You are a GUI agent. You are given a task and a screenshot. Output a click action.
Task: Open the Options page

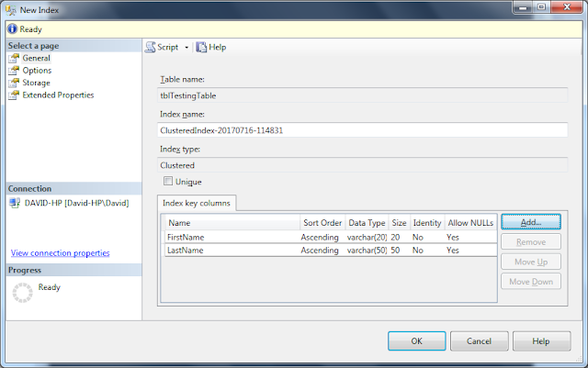37,71
